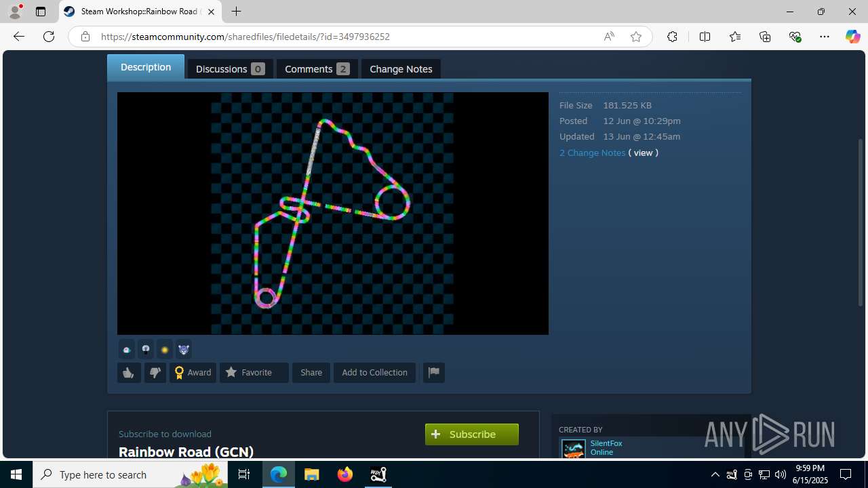Open SilentFox creator profile name
Screen dimensions: 868x488
tap(606, 443)
